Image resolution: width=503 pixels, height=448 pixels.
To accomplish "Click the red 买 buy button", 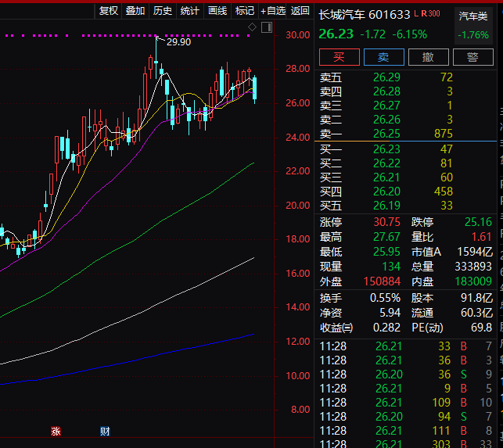I will coord(339,57).
